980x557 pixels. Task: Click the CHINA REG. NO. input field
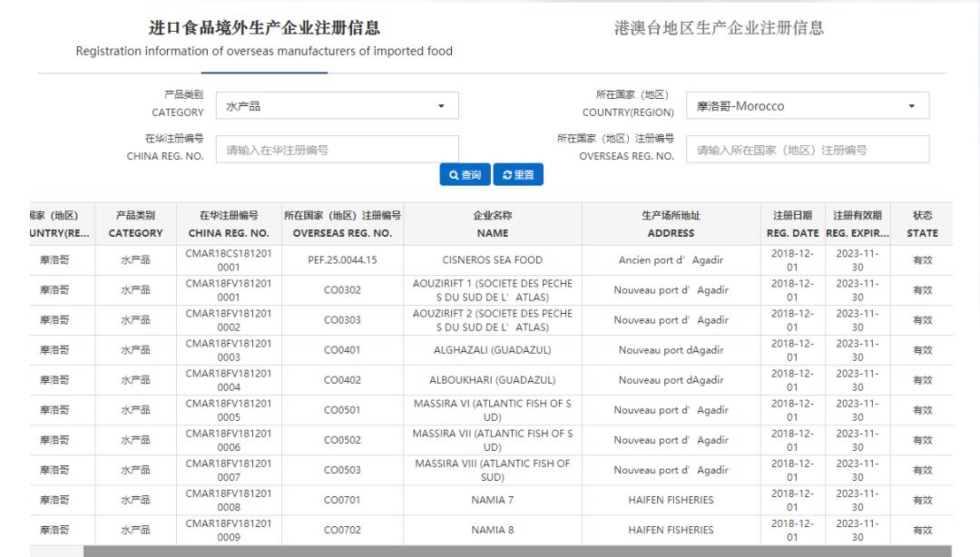click(336, 148)
